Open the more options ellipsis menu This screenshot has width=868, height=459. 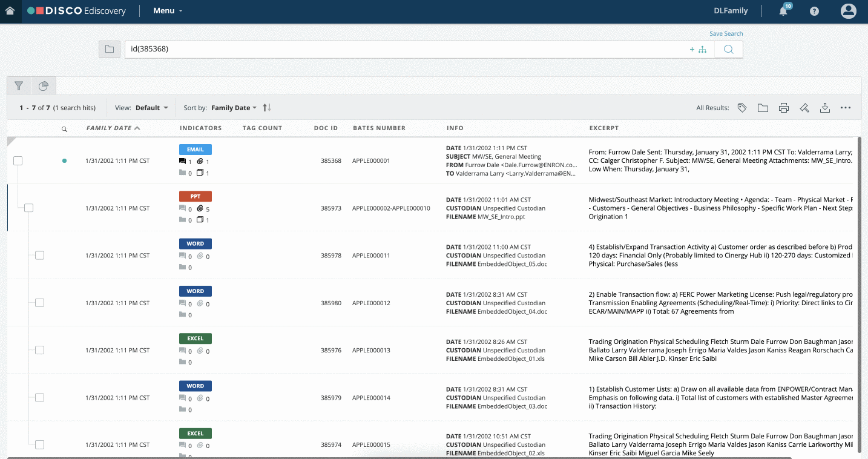tap(846, 108)
